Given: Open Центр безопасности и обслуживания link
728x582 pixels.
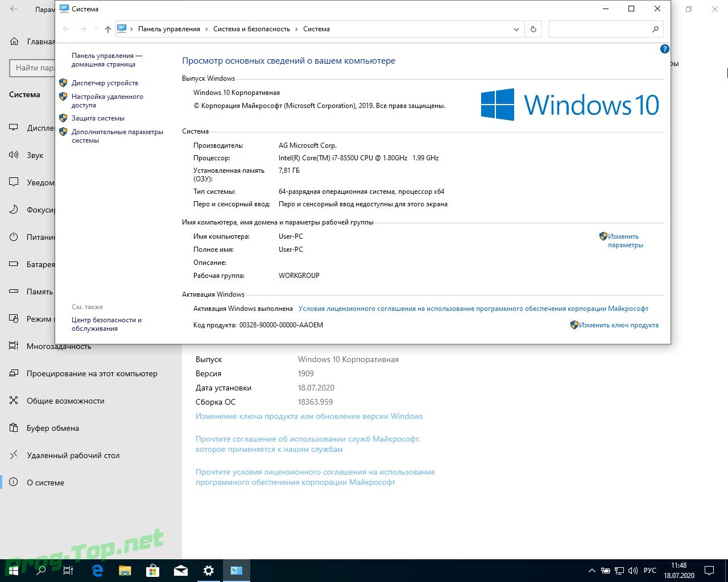Looking at the screenshot, I should [106, 324].
